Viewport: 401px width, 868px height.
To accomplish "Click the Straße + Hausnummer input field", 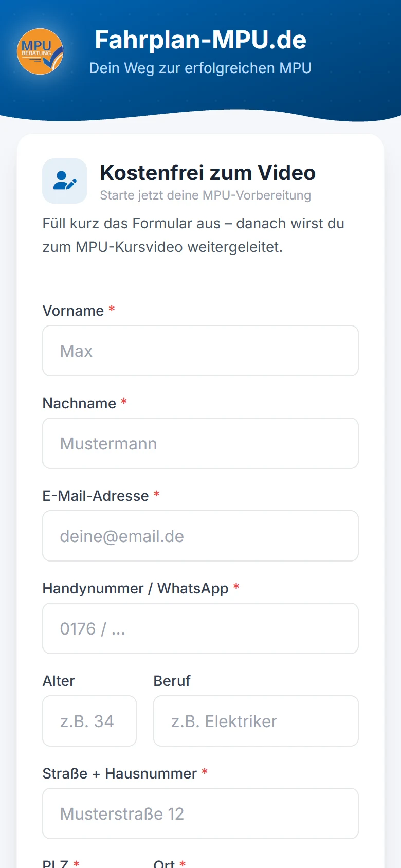I will point(200,813).
